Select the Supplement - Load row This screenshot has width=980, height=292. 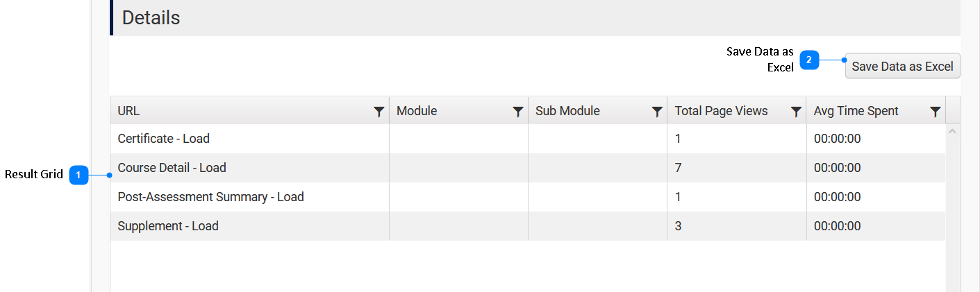click(x=168, y=226)
